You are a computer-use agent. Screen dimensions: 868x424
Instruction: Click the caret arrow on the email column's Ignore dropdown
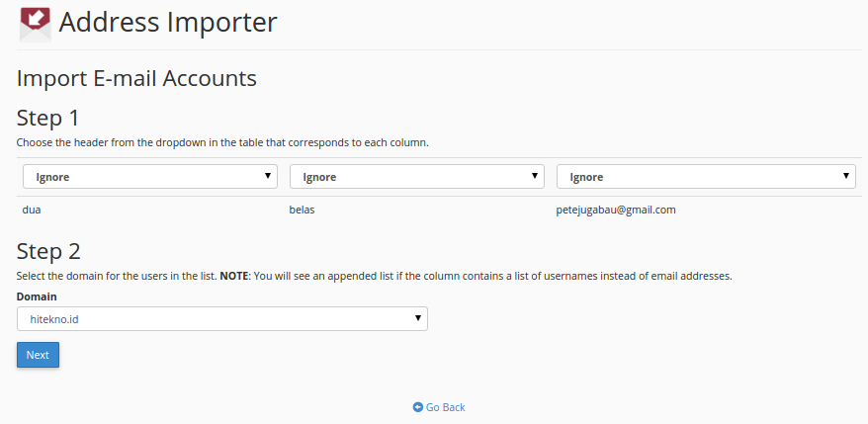pos(846,176)
